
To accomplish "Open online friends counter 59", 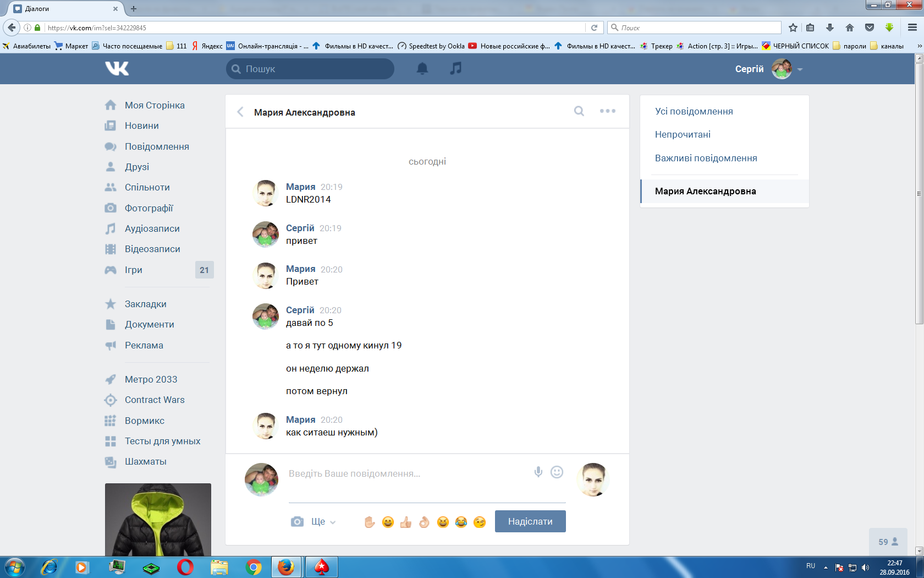I will pos(888,542).
